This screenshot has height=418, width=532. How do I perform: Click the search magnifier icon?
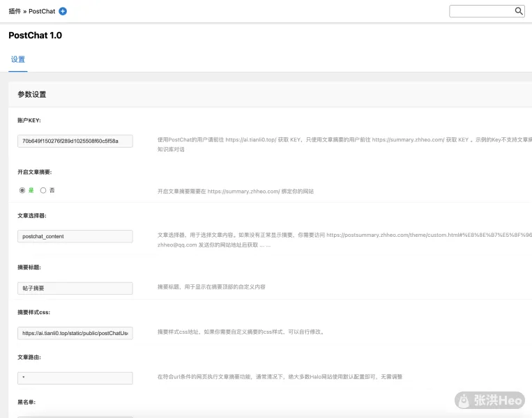pos(519,11)
